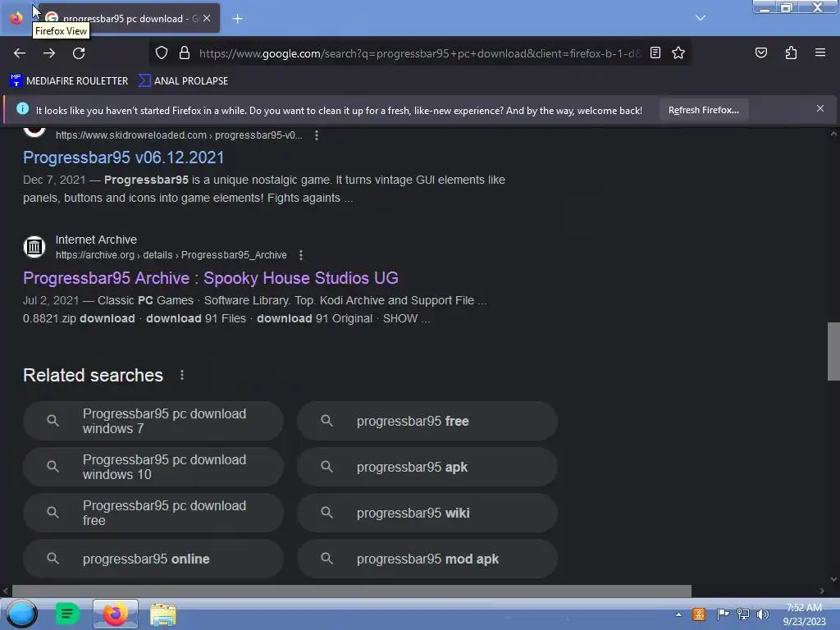Expand the list all tabs chevron
The width and height of the screenshot is (840, 630).
tap(701, 18)
